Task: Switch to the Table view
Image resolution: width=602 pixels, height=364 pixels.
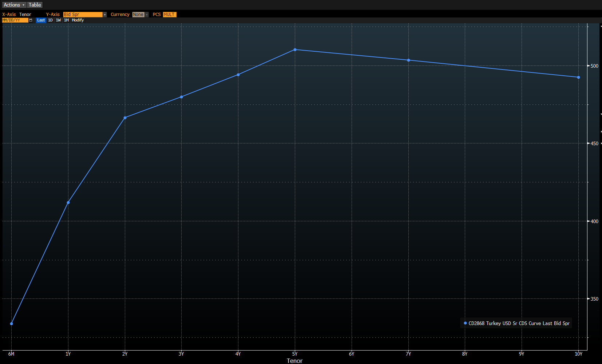Action: coord(35,5)
